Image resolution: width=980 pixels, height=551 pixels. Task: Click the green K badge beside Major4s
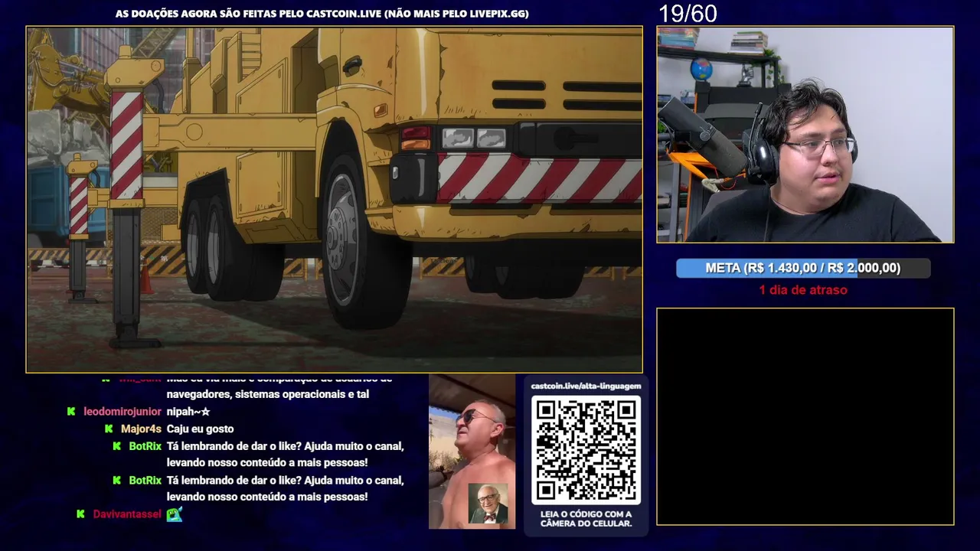click(x=109, y=429)
